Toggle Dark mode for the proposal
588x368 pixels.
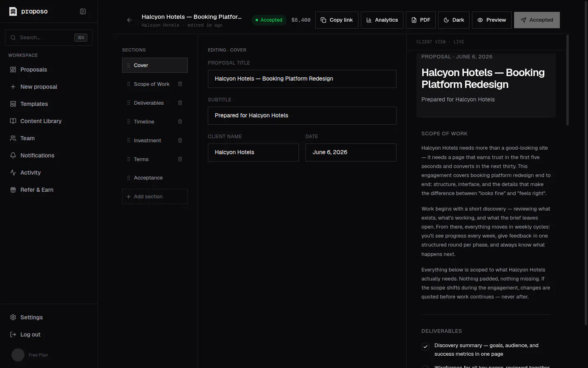click(454, 20)
